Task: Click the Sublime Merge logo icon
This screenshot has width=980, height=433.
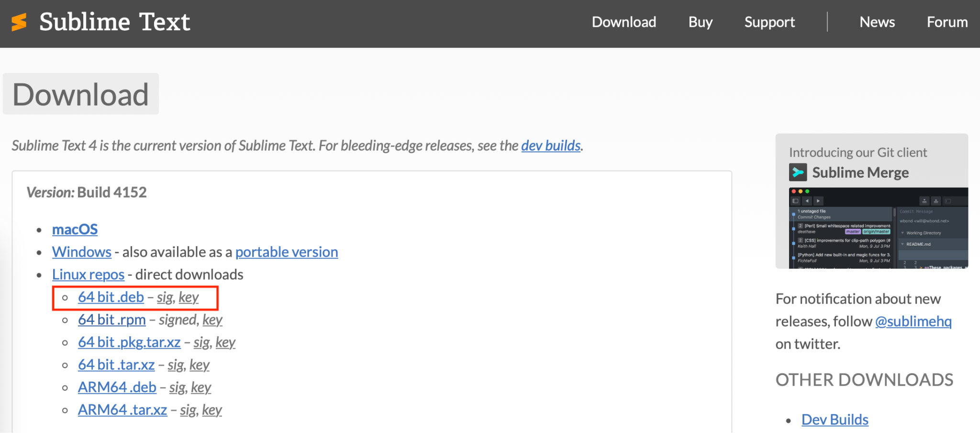Action: [x=798, y=172]
